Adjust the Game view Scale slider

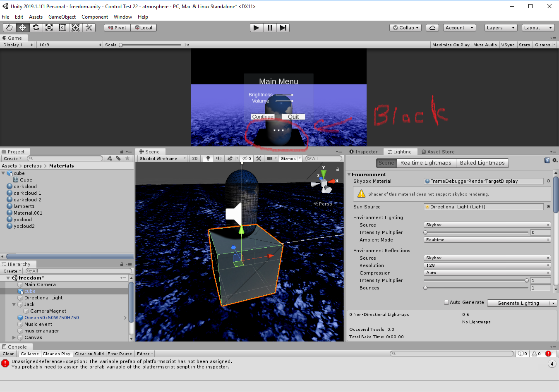tap(151, 45)
